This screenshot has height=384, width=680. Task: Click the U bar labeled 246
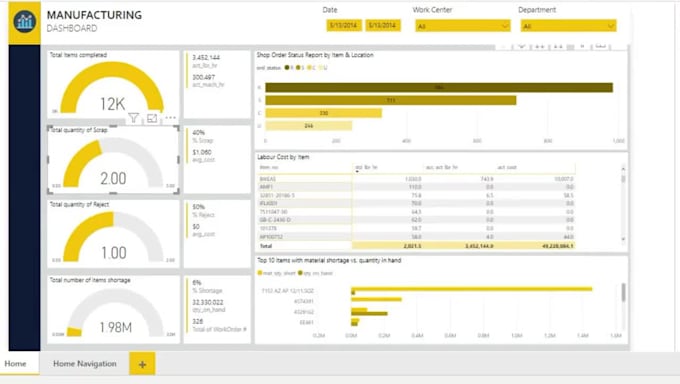click(308, 126)
